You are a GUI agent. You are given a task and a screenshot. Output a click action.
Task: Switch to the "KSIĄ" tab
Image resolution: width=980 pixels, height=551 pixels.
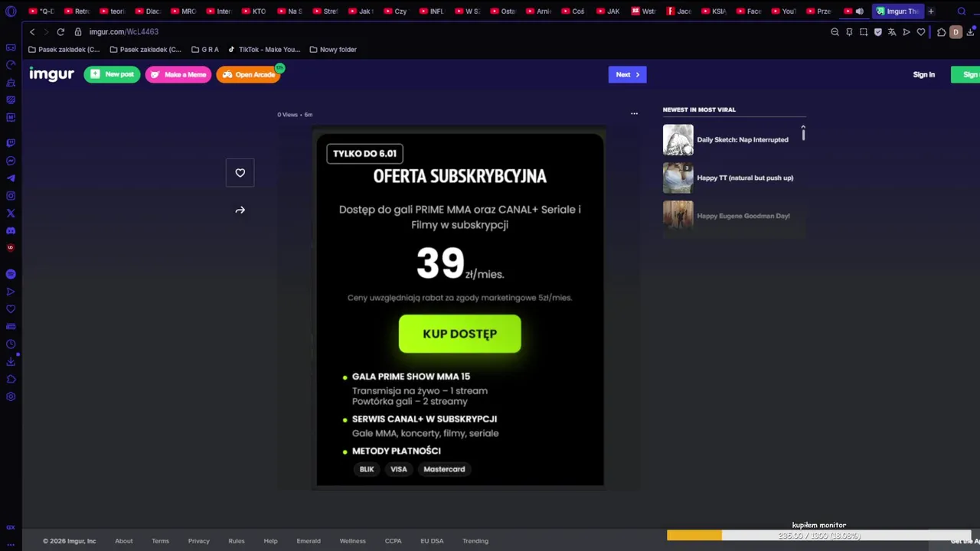(714, 11)
